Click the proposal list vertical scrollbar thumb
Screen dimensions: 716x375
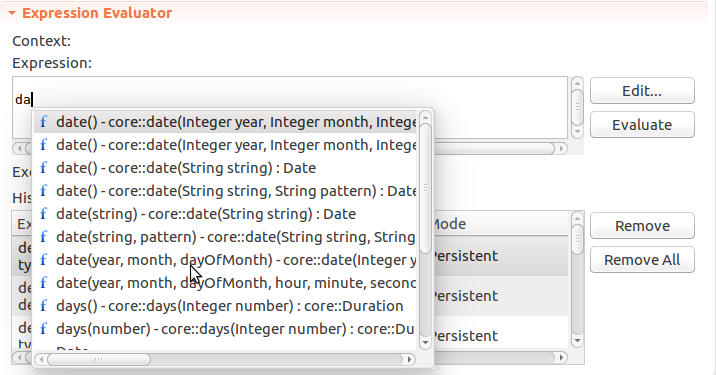tap(425, 188)
